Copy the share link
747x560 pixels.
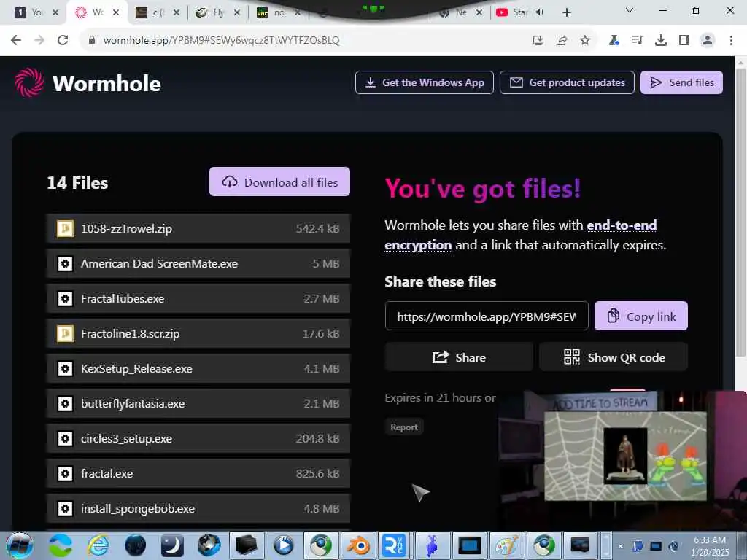coord(640,316)
